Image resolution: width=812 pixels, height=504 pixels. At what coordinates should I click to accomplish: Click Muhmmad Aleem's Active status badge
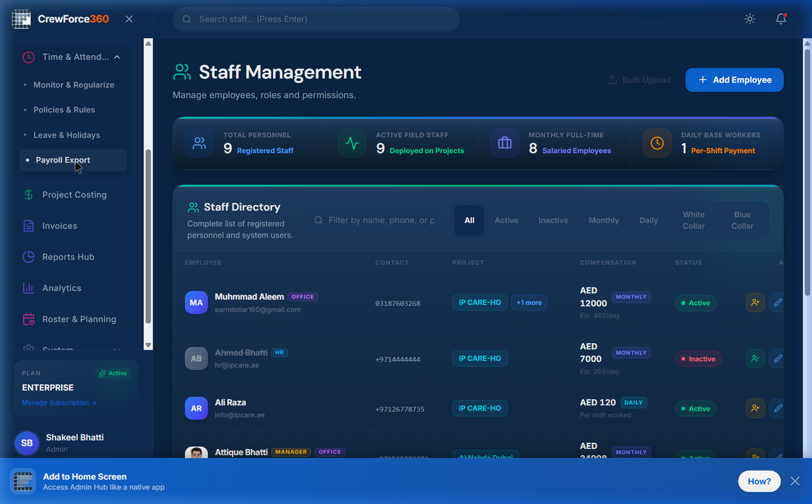(x=695, y=303)
